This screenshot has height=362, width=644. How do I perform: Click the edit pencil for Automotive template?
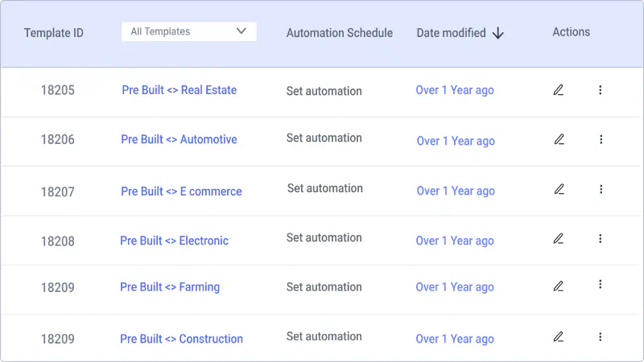click(559, 139)
